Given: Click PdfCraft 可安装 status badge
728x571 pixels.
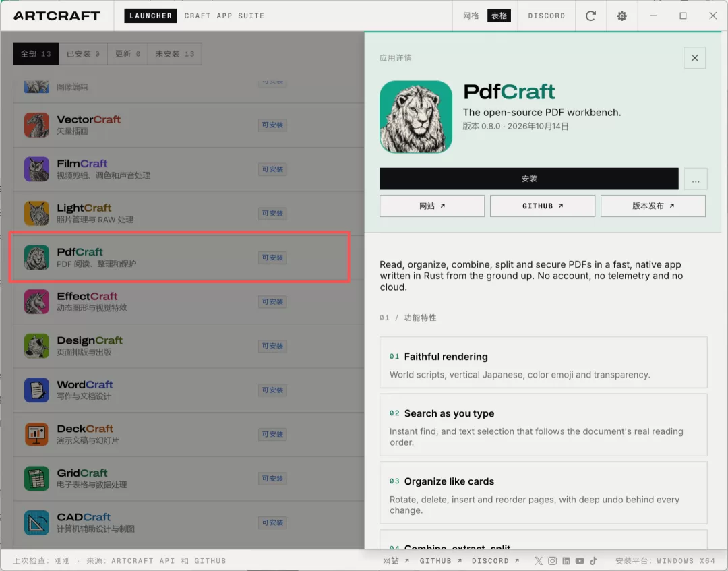Looking at the screenshot, I should (272, 257).
